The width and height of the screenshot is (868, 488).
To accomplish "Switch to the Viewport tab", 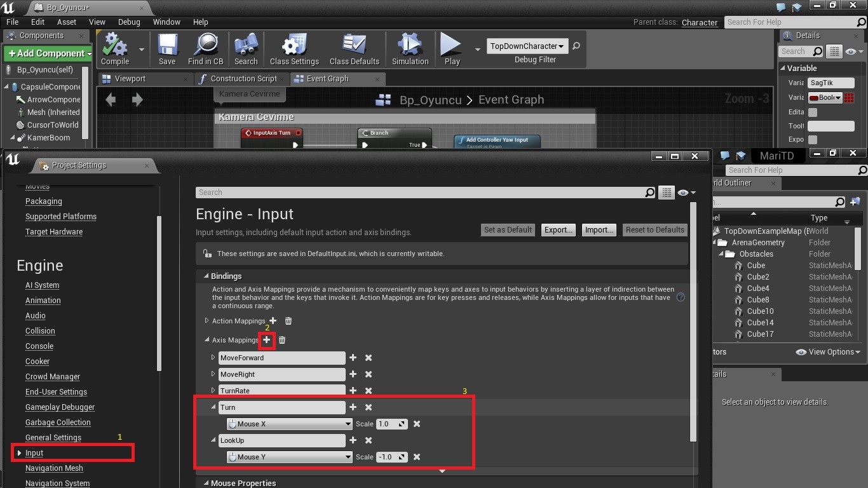I will [x=130, y=79].
